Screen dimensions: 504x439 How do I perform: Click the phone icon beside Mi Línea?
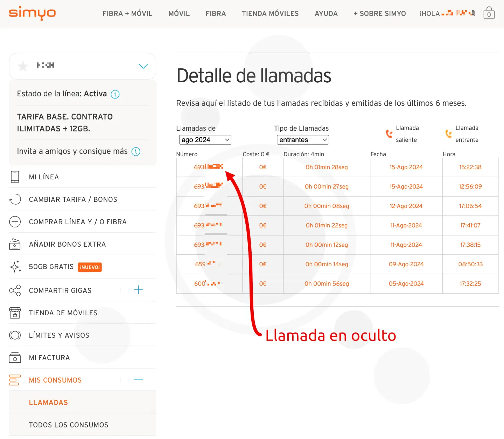click(15, 177)
